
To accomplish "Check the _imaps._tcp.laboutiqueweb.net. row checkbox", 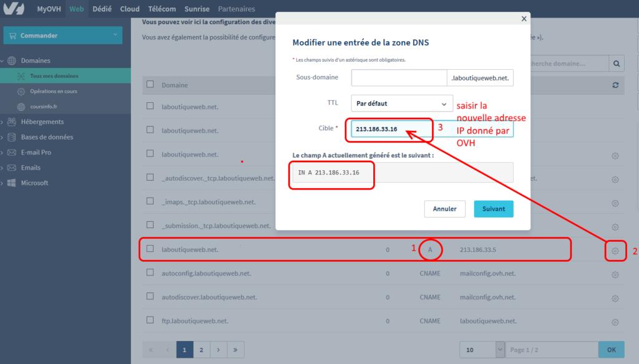I will pos(150,201).
